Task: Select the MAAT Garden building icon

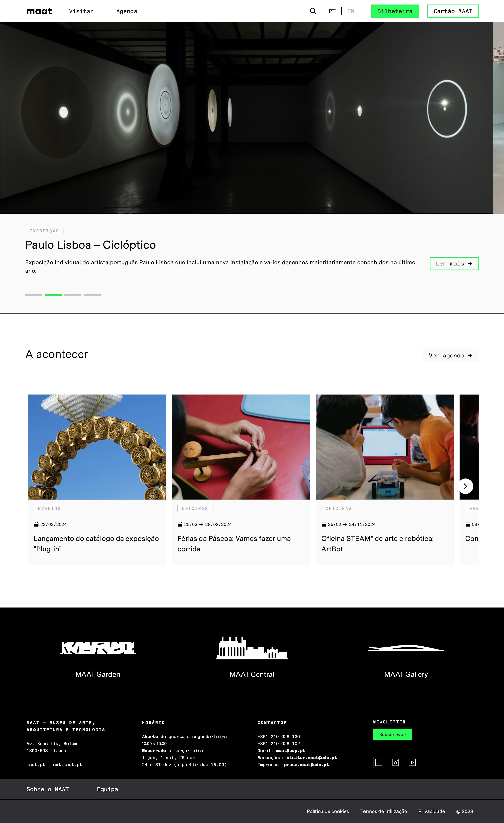Action: [98, 648]
